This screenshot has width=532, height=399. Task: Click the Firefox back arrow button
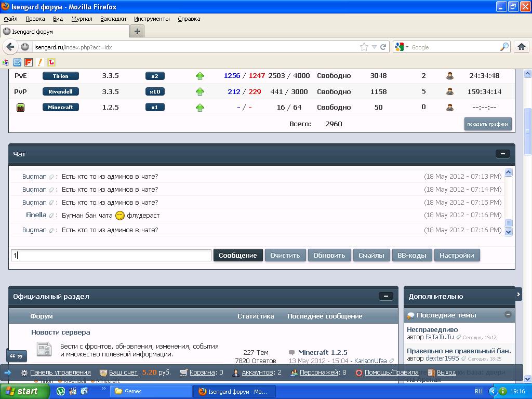(10, 47)
